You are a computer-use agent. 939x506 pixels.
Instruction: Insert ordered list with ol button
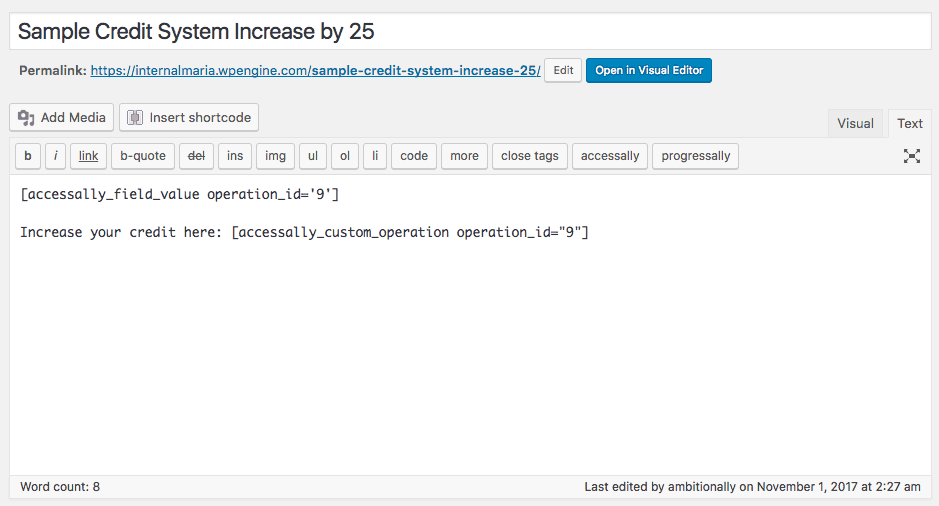344,156
